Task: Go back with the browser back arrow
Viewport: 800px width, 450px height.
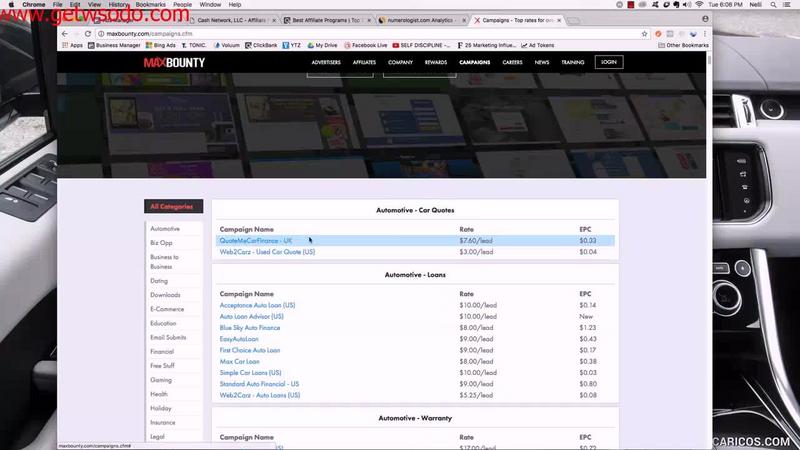Action: tap(65, 34)
